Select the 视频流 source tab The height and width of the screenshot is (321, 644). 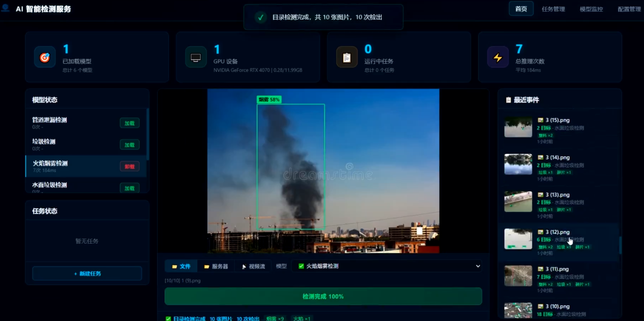[253, 266]
